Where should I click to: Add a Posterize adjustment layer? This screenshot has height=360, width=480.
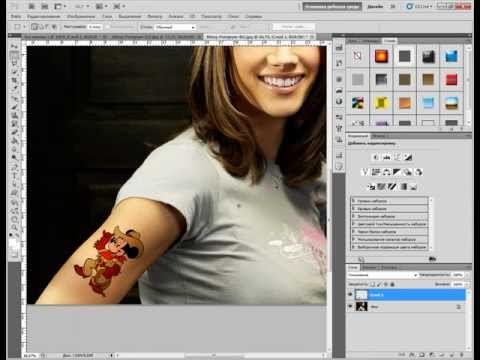pos(381,187)
